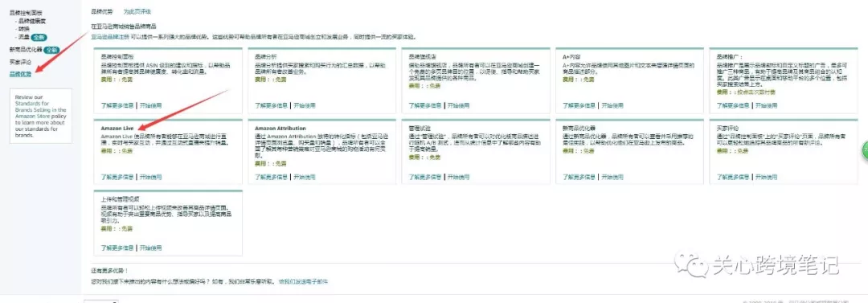Click the A+内容 card title
This screenshot has height=303, width=868.
(x=571, y=56)
